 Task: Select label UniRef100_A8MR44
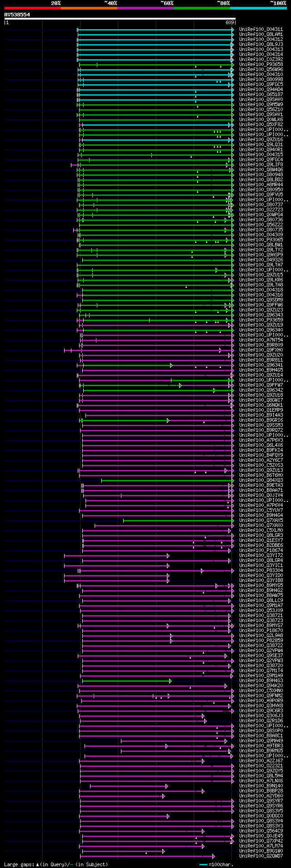coord(261,185)
